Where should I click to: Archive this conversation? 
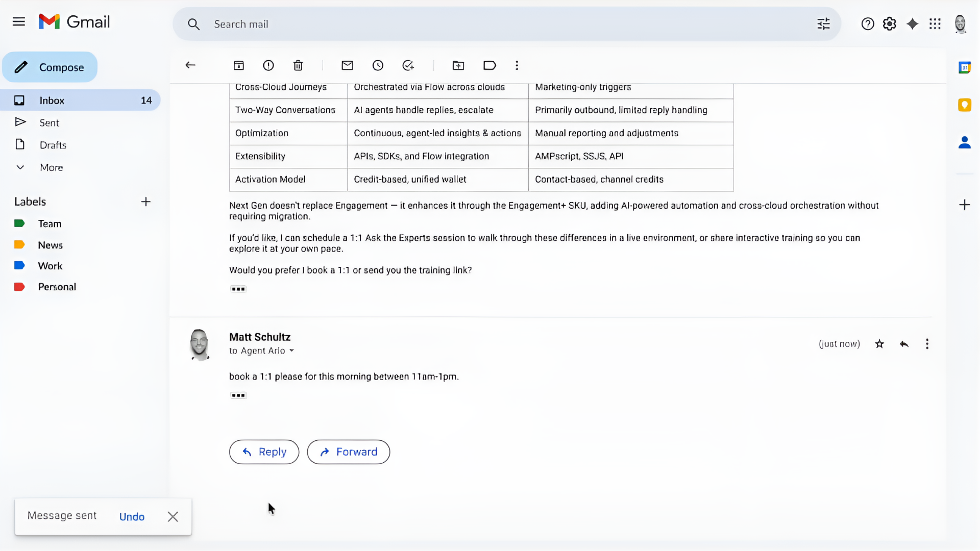click(x=238, y=65)
